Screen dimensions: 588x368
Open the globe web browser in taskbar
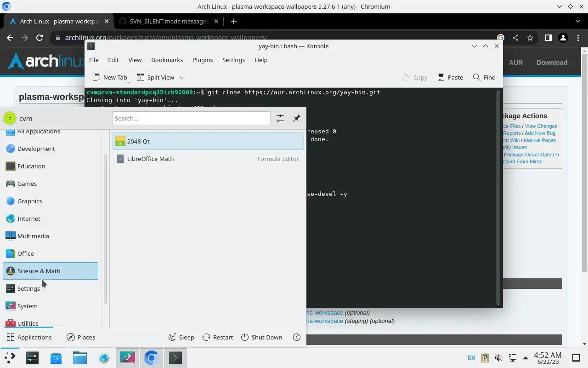tap(104, 358)
